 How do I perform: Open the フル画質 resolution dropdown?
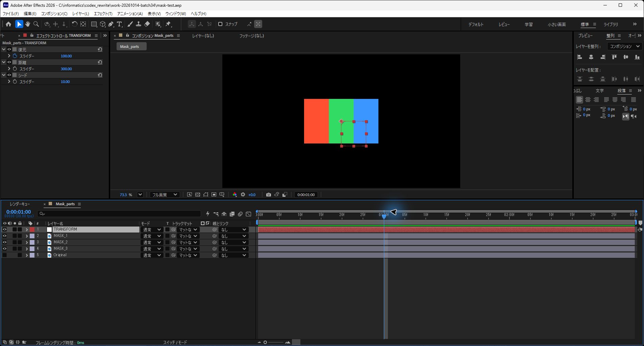[x=164, y=195]
